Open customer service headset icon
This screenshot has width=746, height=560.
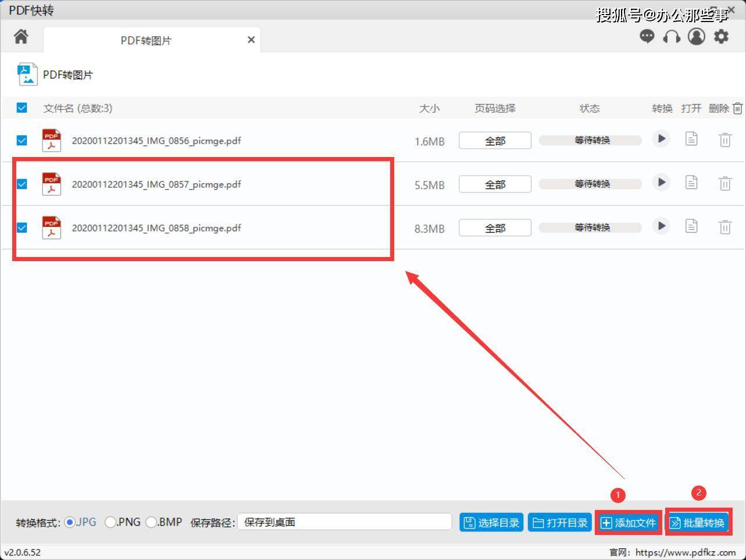click(x=672, y=37)
